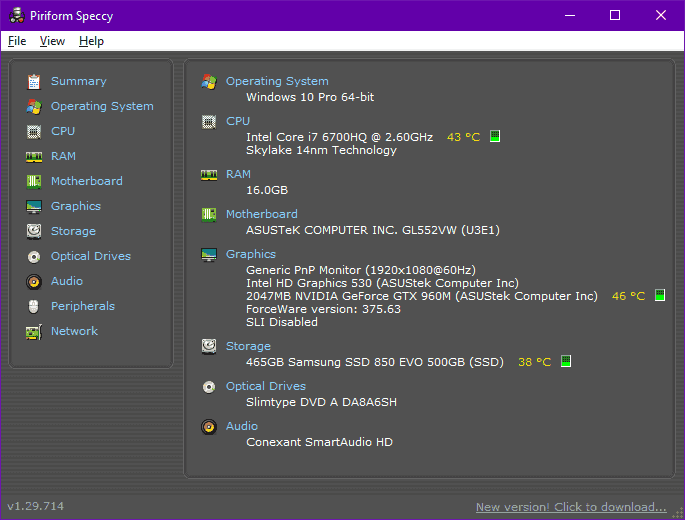
Task: Click the RAM icon in summary panel
Action: pyautogui.click(x=209, y=175)
